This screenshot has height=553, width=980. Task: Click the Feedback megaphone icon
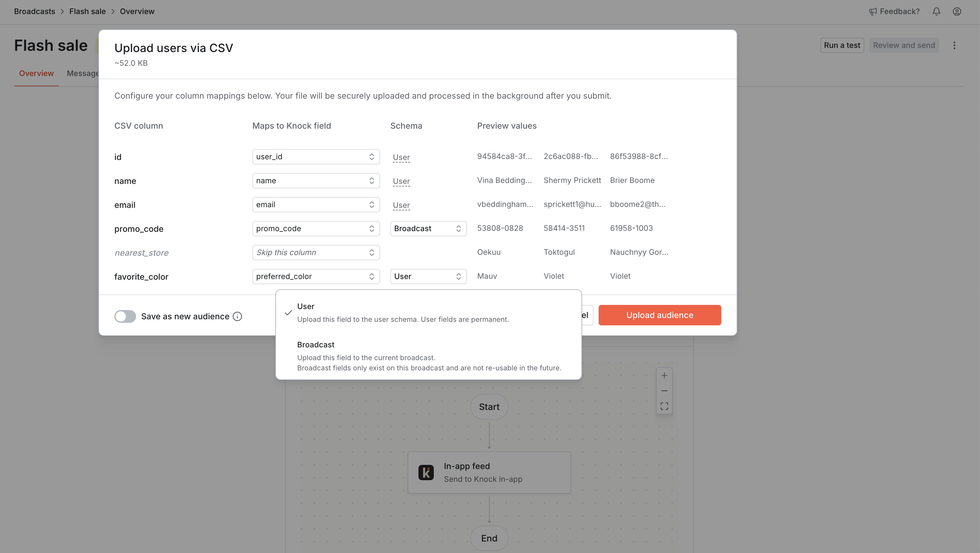click(x=873, y=11)
